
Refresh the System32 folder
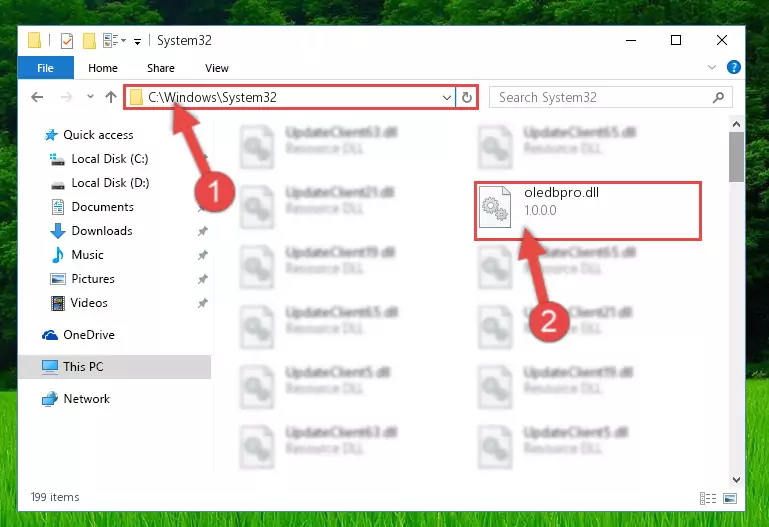click(x=466, y=97)
